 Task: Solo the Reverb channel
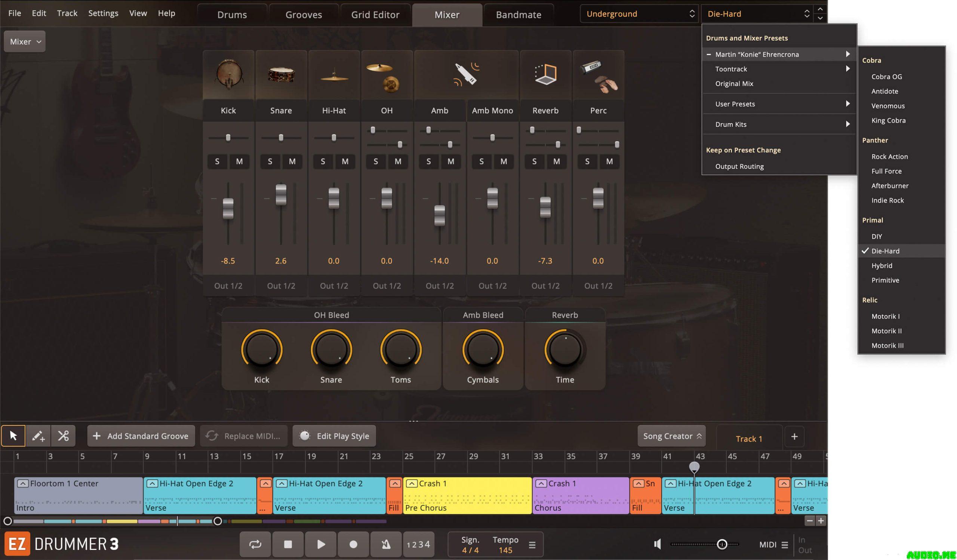tap(534, 161)
